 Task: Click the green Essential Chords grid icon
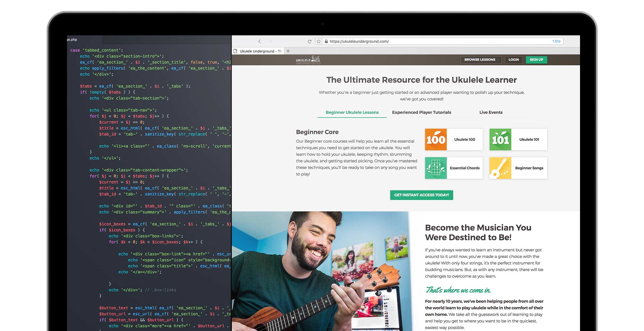[436, 168]
